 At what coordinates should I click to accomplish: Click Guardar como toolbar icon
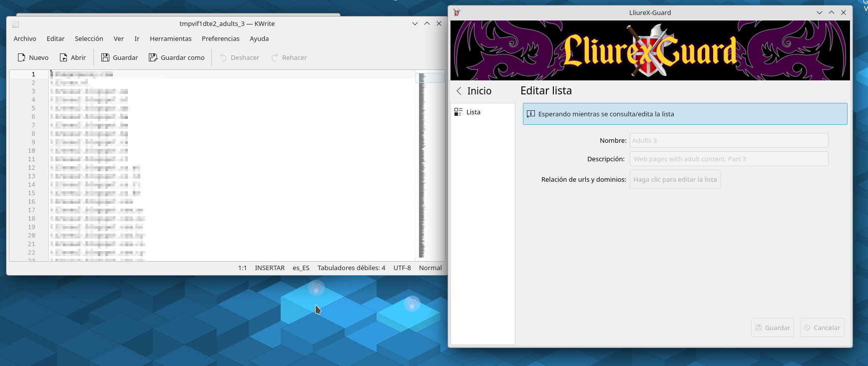pos(153,58)
